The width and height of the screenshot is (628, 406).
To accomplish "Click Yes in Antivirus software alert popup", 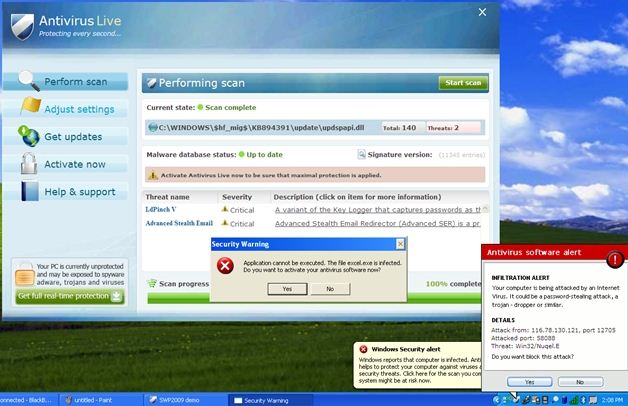I will (x=529, y=382).
